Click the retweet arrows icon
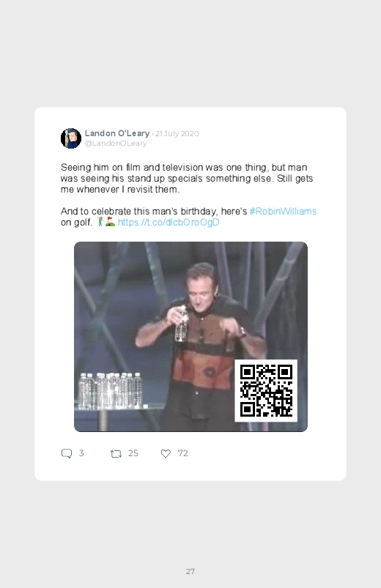This screenshot has width=381, height=588. coord(116,454)
